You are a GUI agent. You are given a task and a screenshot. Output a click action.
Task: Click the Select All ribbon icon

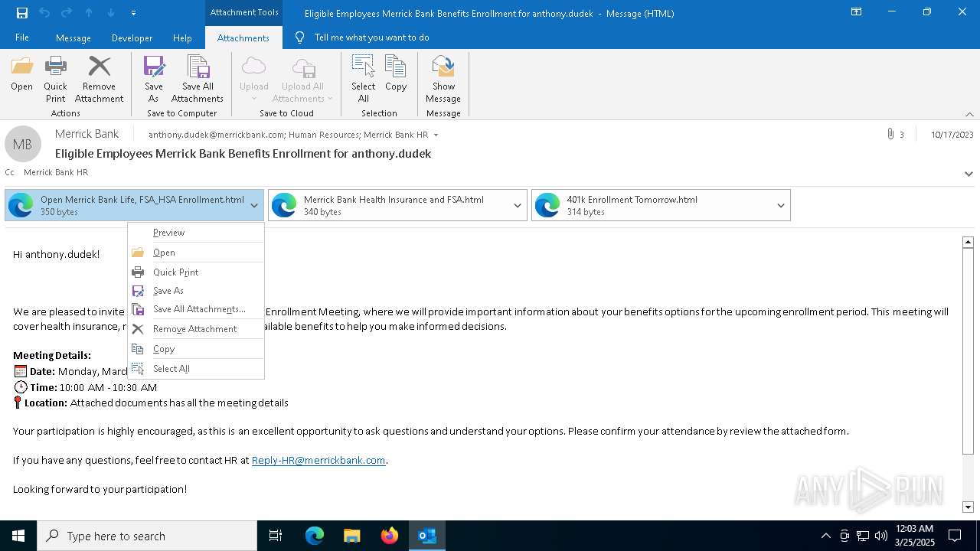(x=364, y=79)
